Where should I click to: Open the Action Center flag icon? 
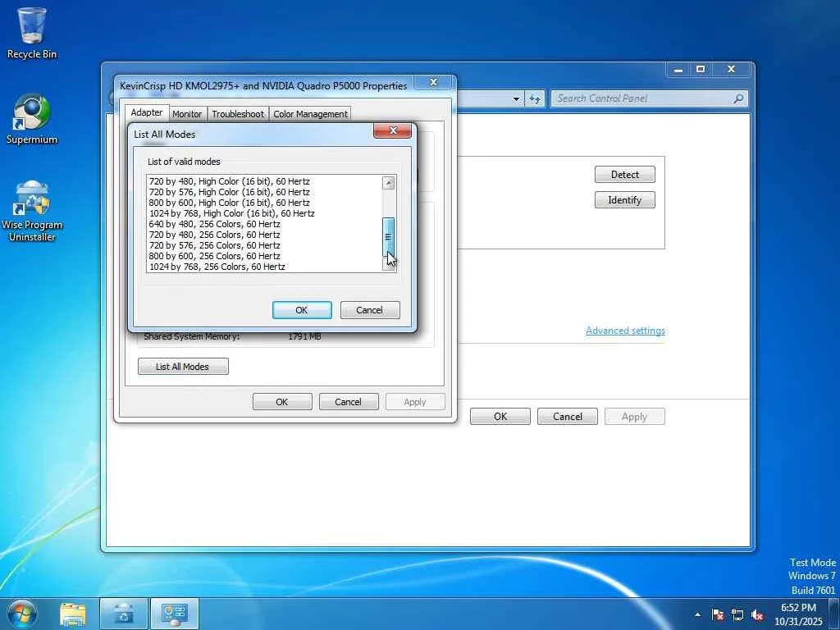pyautogui.click(x=718, y=614)
